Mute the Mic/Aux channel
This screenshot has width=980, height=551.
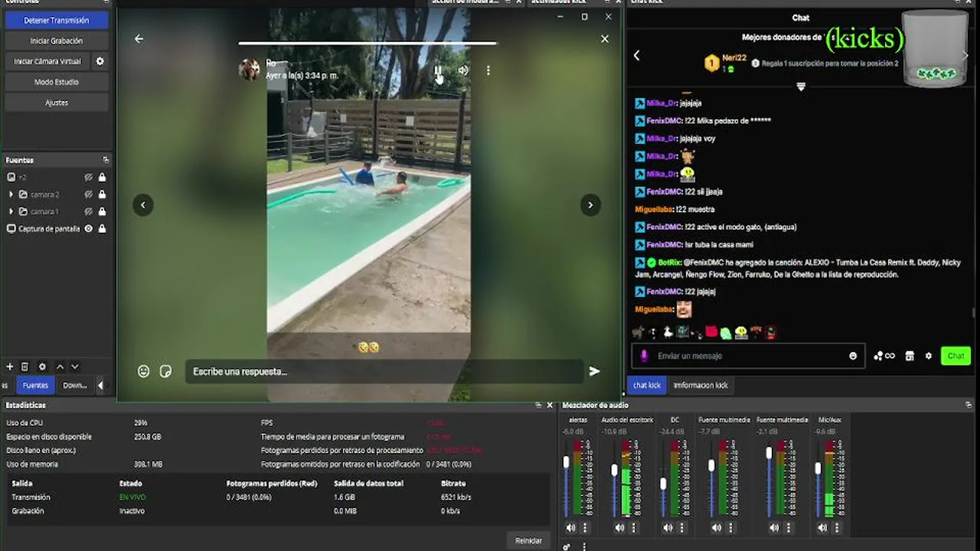(822, 527)
